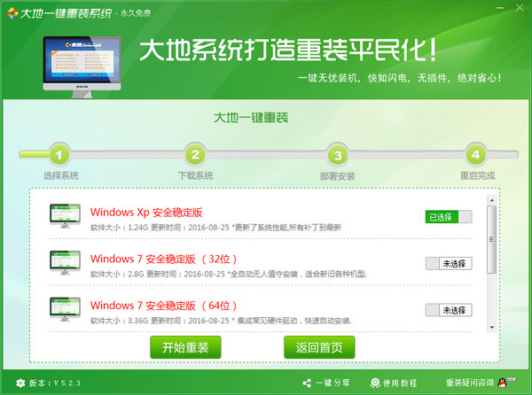
Task: Open the 使用教程 link
Action: [400, 383]
